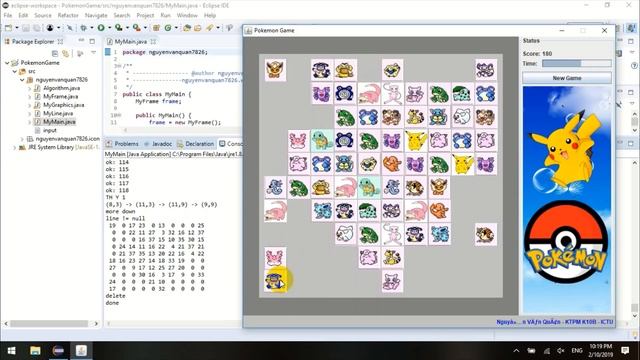Click the Save All toolbar icon
The image size is (640, 360).
[36, 28]
